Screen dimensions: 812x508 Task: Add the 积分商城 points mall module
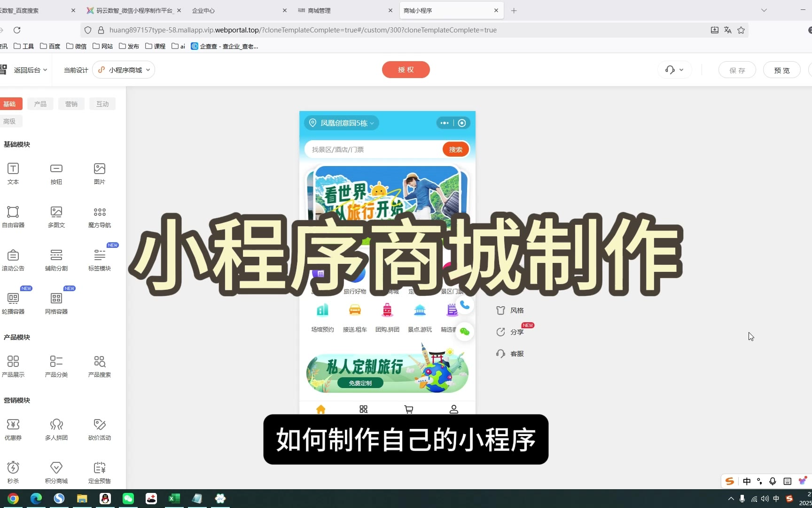[56, 472]
